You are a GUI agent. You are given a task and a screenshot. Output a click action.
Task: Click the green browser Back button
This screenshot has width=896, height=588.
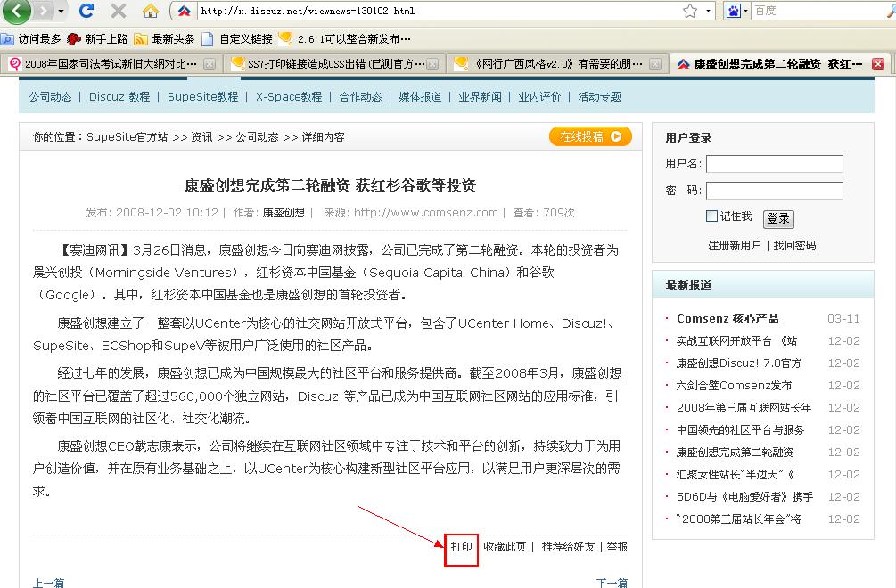16,11
